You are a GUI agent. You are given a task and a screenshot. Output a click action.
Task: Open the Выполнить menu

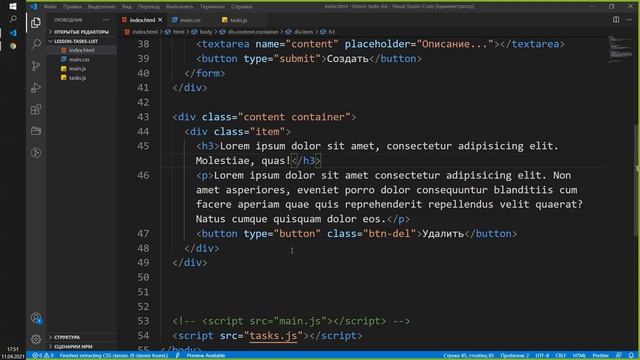[x=180, y=7]
